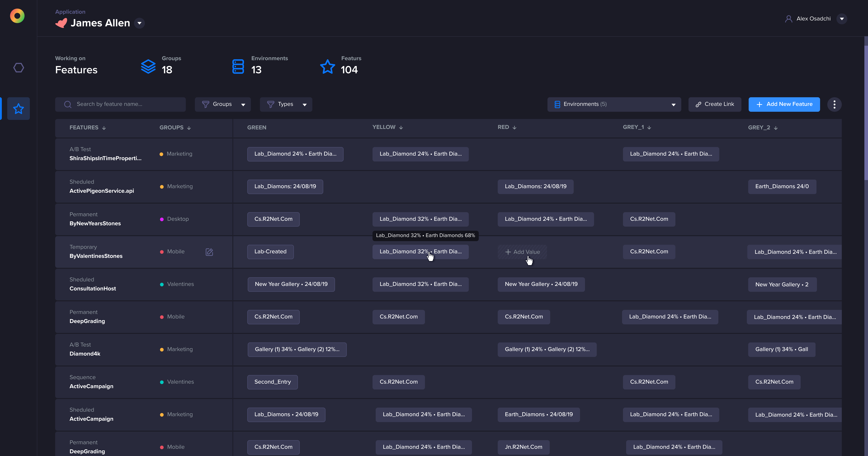This screenshot has height=456, width=868.
Task: Sort by GREY_2 column arrow
Action: click(x=776, y=128)
